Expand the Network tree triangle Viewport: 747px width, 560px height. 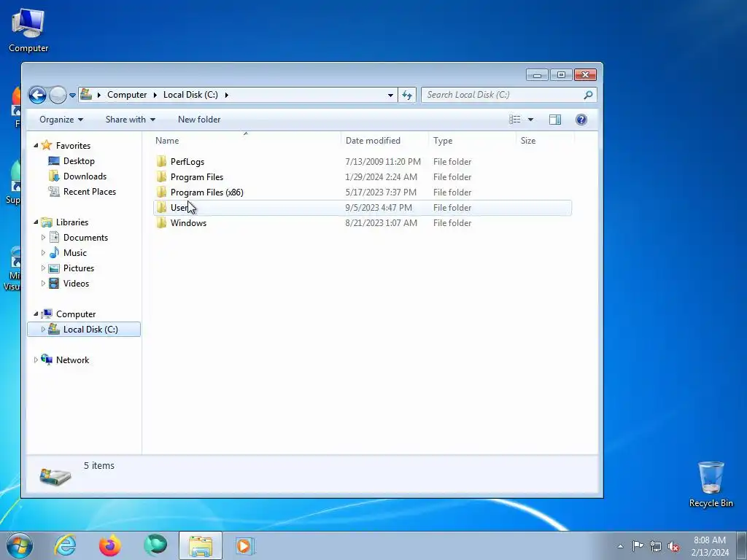point(36,360)
